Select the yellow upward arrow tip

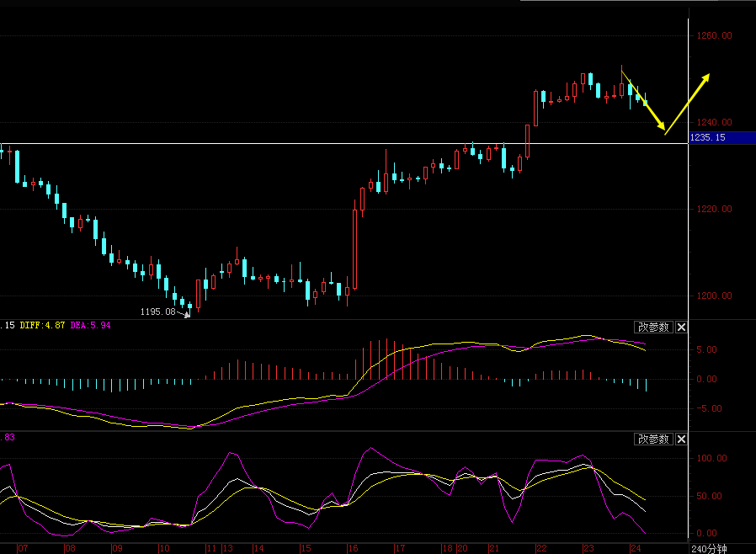[x=707, y=77]
